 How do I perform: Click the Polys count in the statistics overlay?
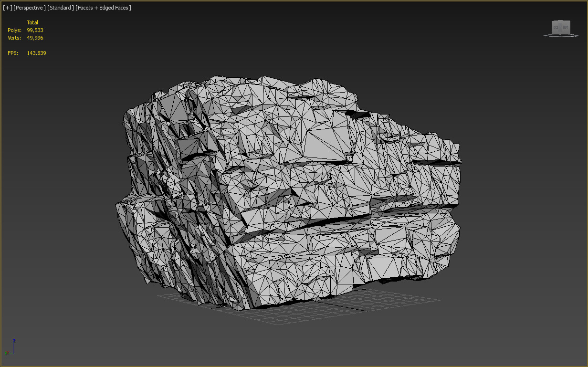35,30
